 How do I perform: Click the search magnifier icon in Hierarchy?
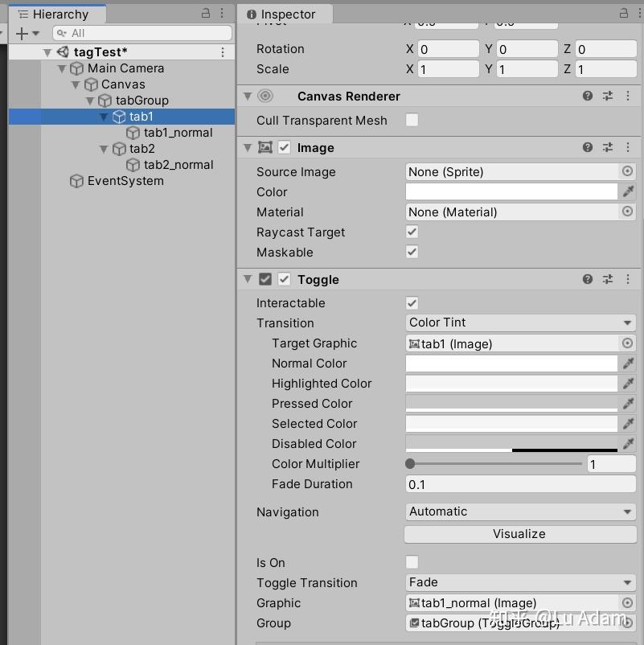point(63,33)
